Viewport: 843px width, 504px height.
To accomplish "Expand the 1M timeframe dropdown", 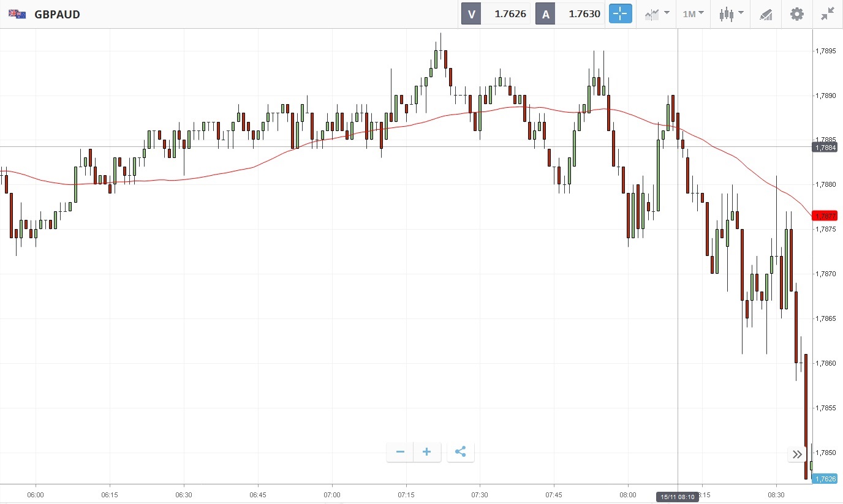I will pyautogui.click(x=693, y=13).
